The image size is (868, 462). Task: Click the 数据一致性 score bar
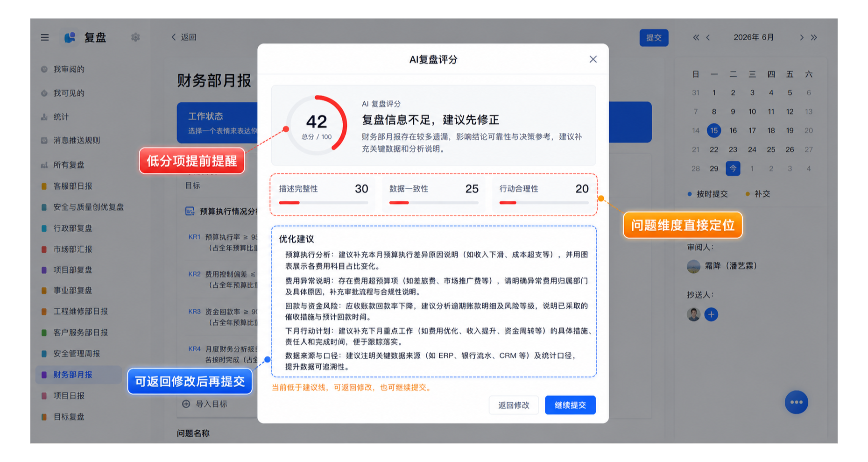pos(434,203)
